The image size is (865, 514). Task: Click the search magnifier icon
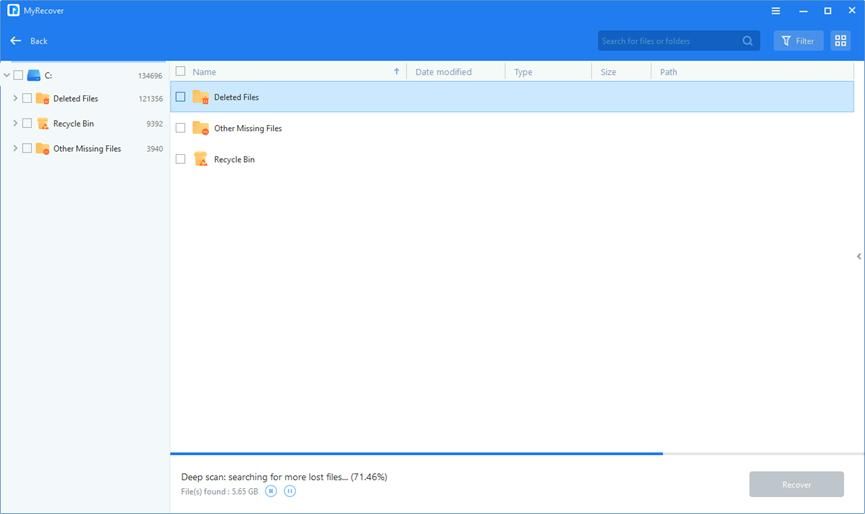(x=748, y=41)
